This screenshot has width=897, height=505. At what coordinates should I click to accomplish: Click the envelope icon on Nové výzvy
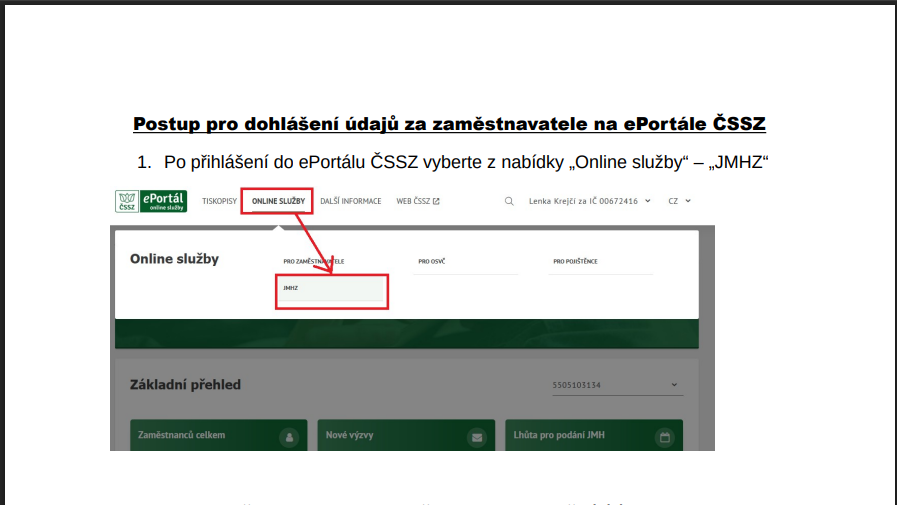click(477, 437)
